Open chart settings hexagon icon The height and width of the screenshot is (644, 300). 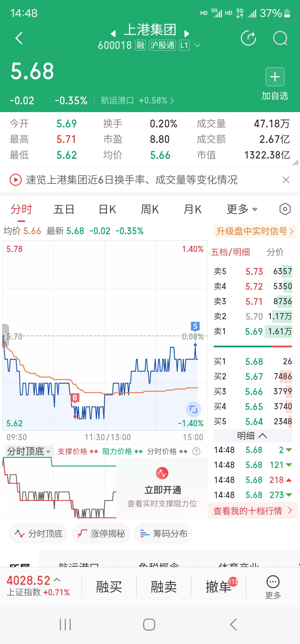(x=285, y=209)
